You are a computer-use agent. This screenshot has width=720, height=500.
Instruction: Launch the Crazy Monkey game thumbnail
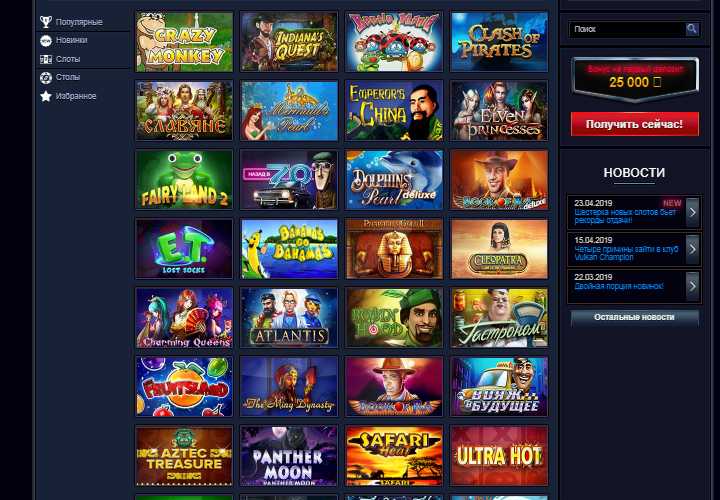[184, 42]
